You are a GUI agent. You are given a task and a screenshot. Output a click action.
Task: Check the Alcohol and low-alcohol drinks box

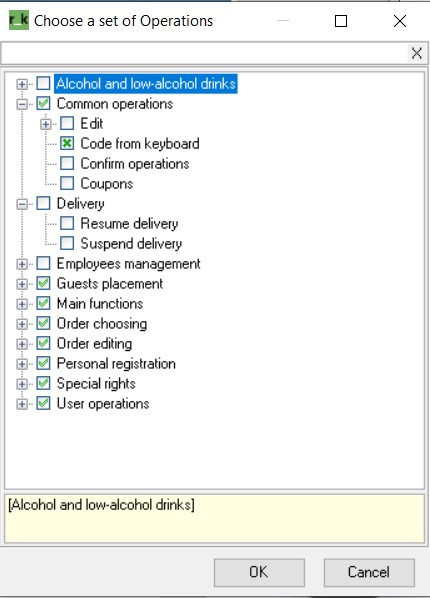[x=43, y=83]
